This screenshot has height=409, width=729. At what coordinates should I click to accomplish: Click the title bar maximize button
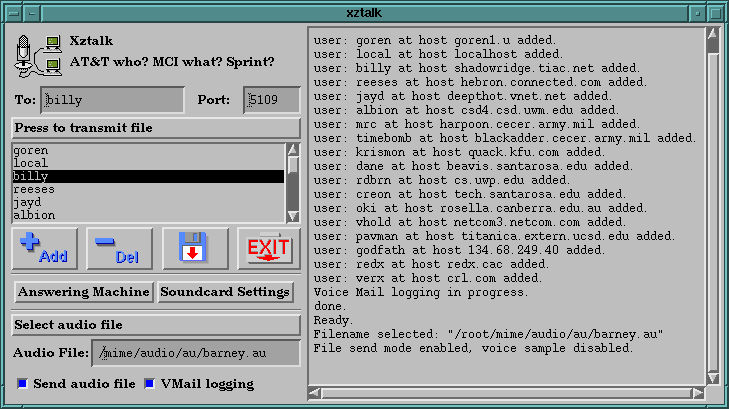(715, 13)
